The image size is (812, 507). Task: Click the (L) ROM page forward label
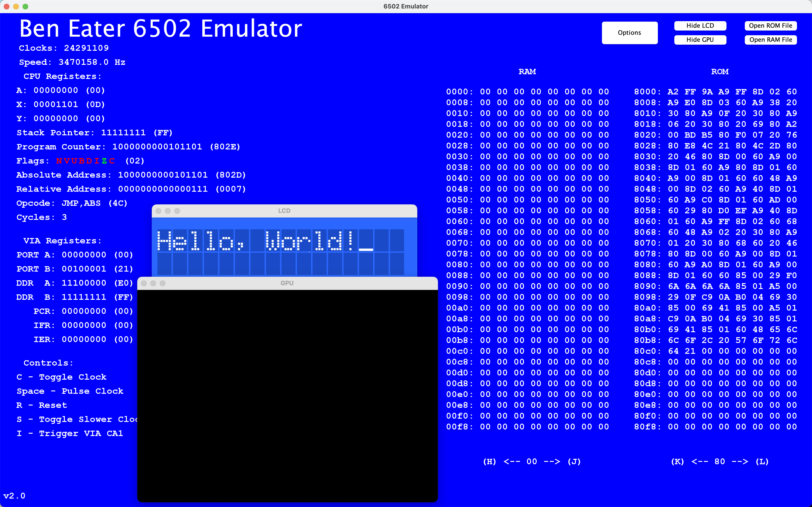[x=762, y=461]
